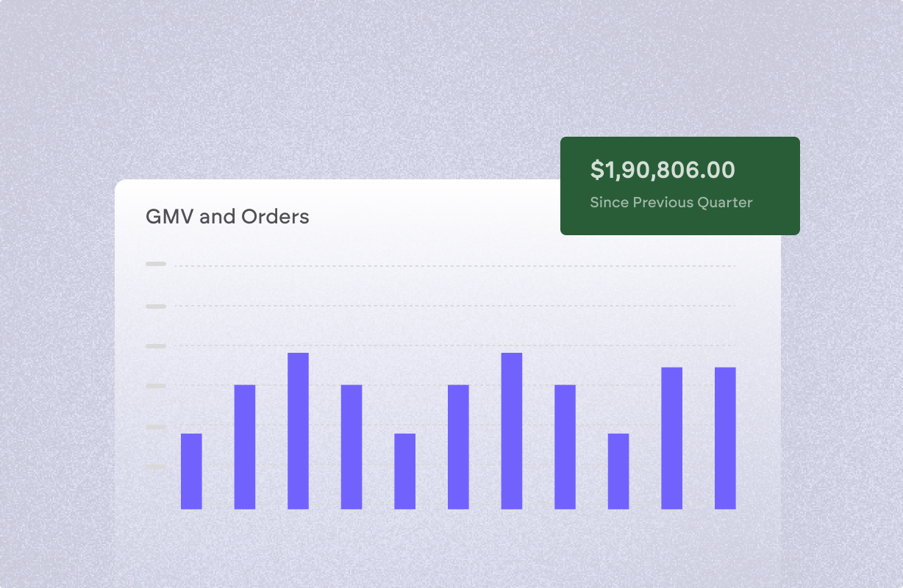Click the third bar, the first tall one
The width and height of the screenshot is (903, 588).
coord(298,431)
